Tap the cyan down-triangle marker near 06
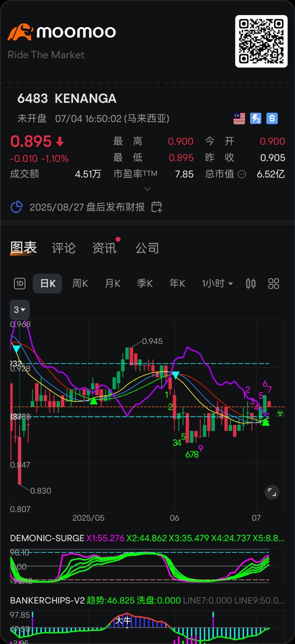The image size is (295, 644). pyautogui.click(x=176, y=375)
